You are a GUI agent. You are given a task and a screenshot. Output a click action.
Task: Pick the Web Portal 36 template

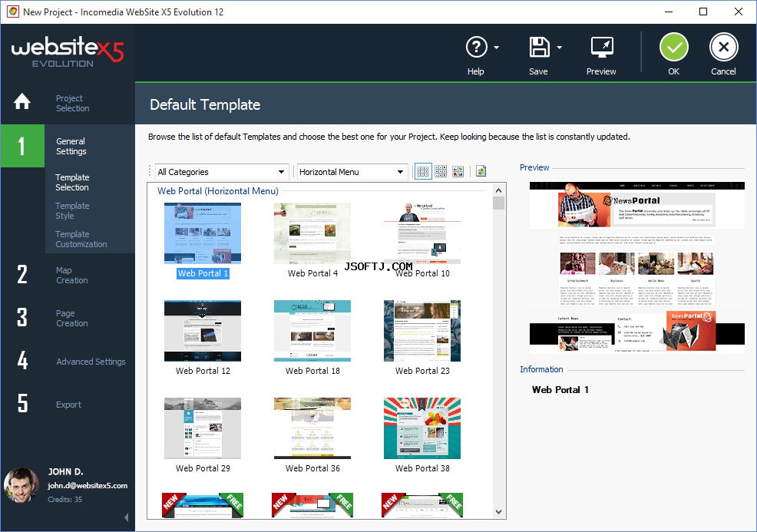click(312, 428)
